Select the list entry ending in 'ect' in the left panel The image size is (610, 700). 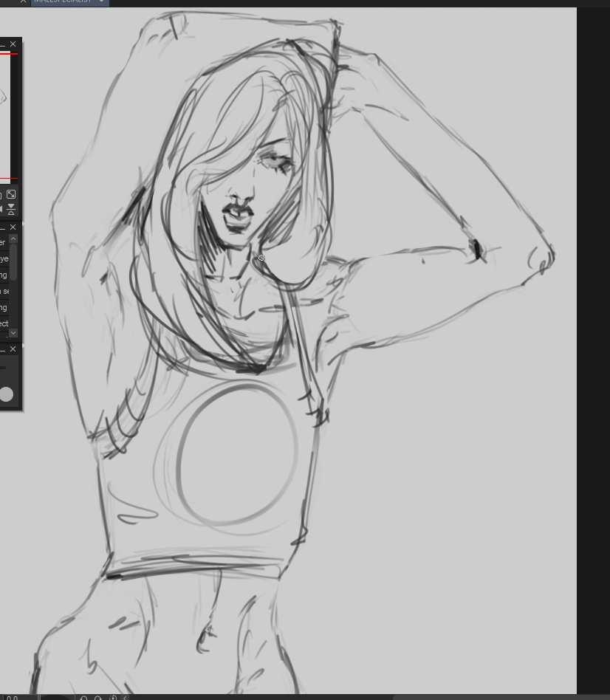point(4,323)
